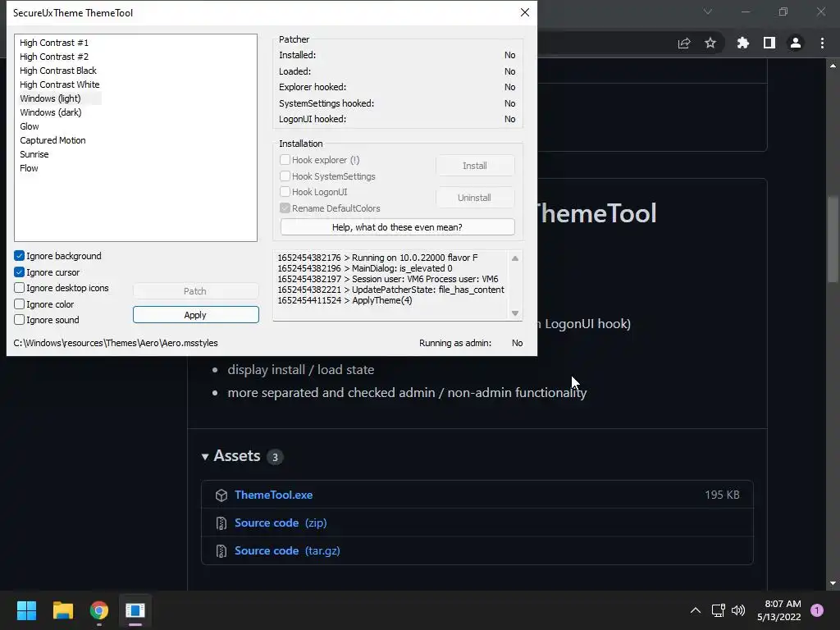
Task: Click the Install button
Action: [475, 166]
